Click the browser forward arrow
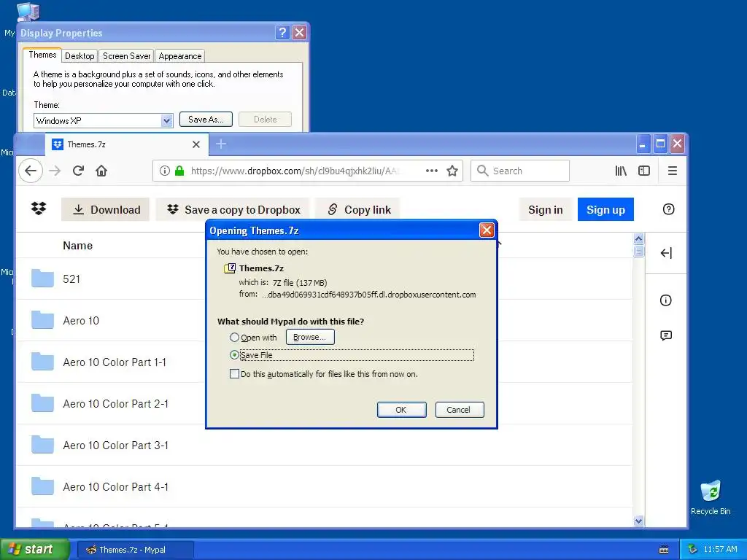The height and width of the screenshot is (560, 747). tap(55, 171)
